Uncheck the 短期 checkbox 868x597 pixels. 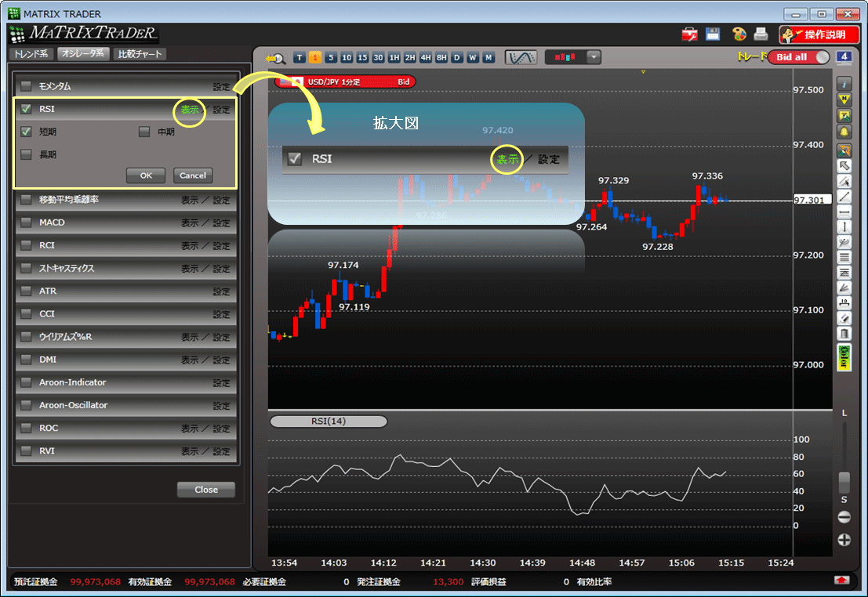click(26, 132)
